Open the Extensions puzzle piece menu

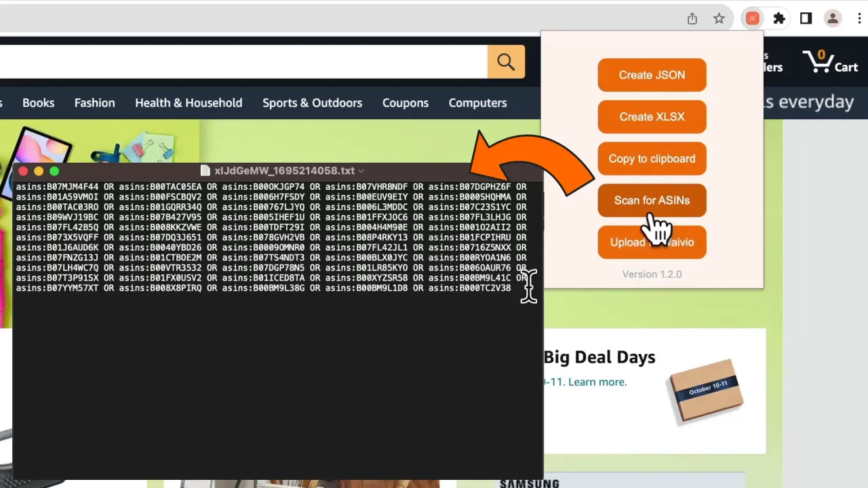(779, 19)
